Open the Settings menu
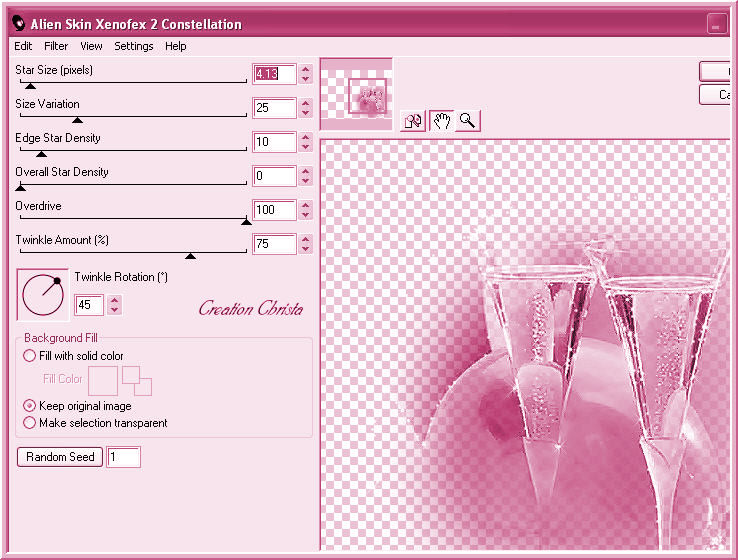Image resolution: width=738 pixels, height=560 pixels. [x=133, y=46]
